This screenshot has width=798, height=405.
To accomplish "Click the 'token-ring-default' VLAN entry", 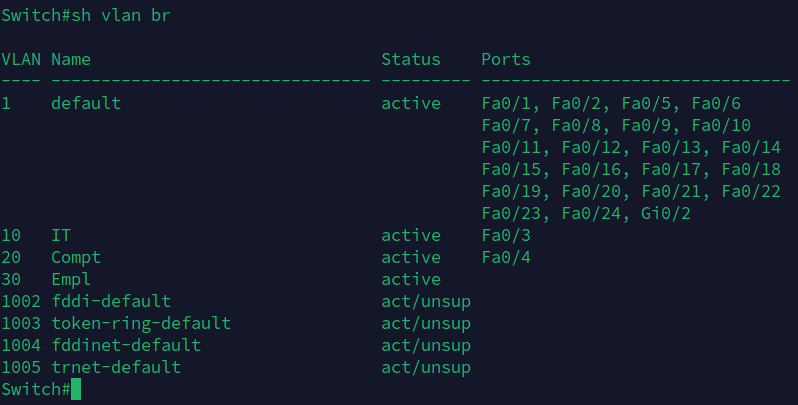I will pos(141,323).
